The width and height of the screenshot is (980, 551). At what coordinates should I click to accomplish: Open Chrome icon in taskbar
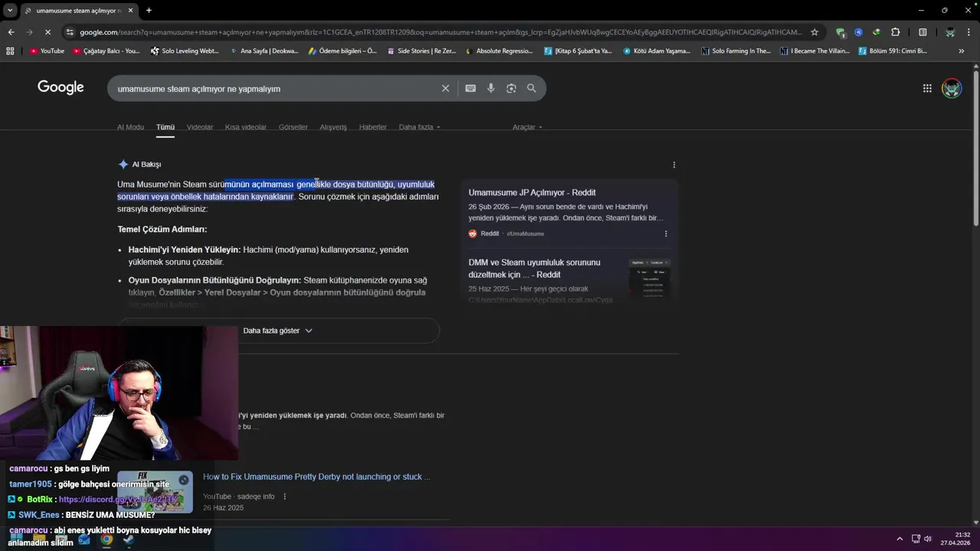pos(106,540)
